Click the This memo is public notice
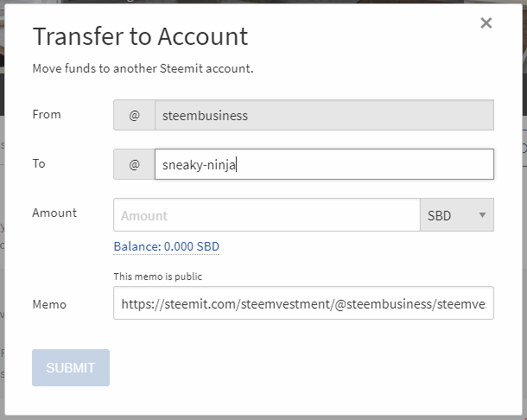This screenshot has height=420, width=527. 158,277
